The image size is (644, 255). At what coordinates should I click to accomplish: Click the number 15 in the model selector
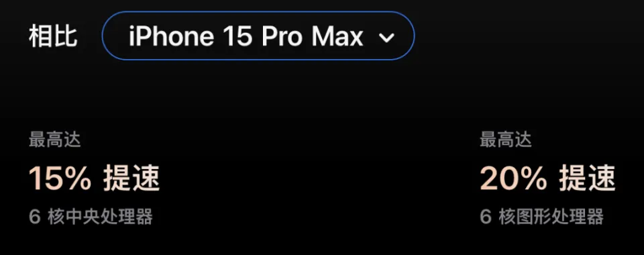pos(237,36)
